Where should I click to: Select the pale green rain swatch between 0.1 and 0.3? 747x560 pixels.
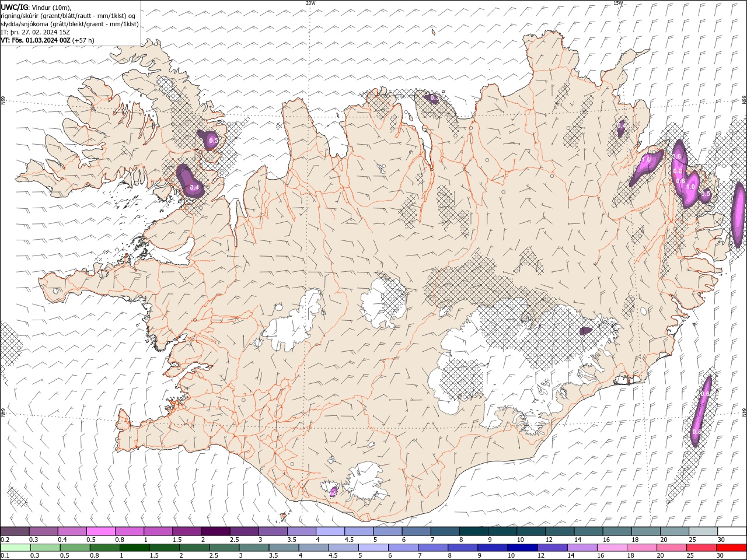pyautogui.click(x=15, y=548)
